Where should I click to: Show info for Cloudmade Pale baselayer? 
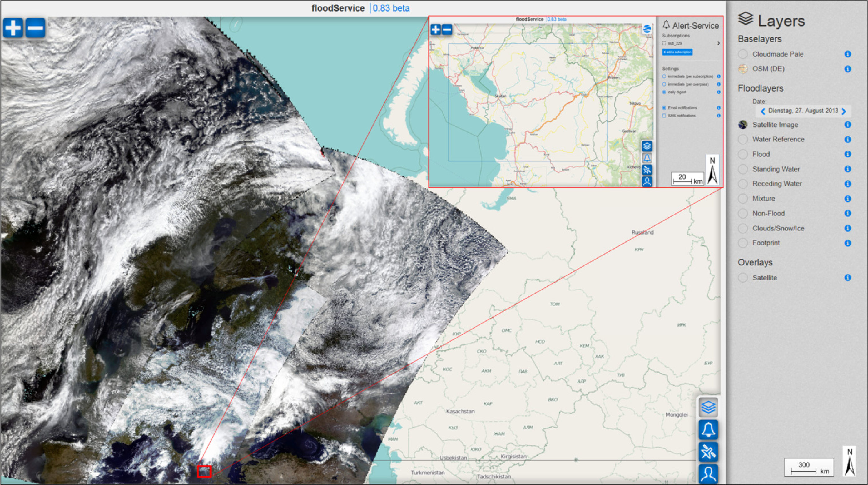[848, 54]
